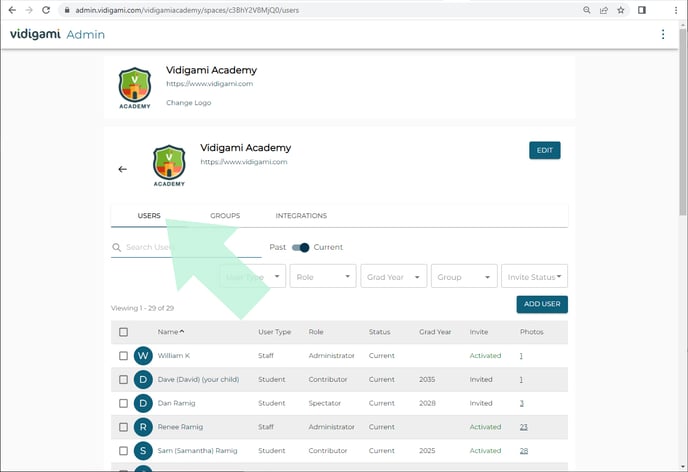Open the Group filter dropdown

click(464, 276)
